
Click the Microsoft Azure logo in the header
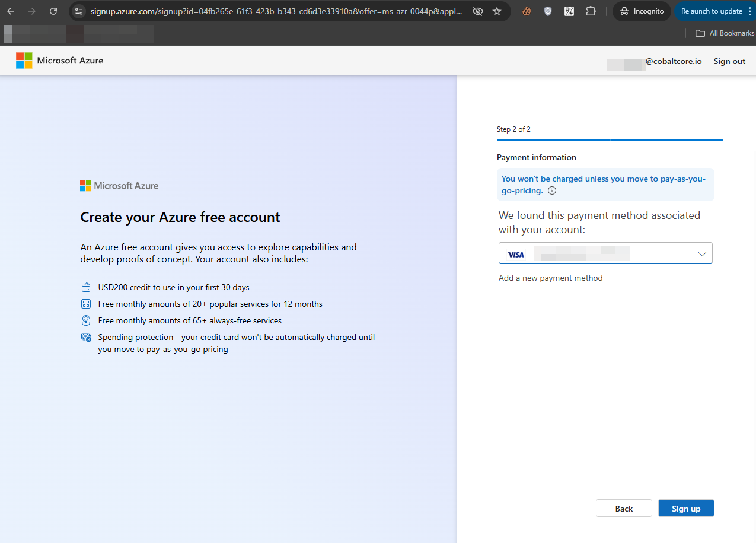point(59,61)
